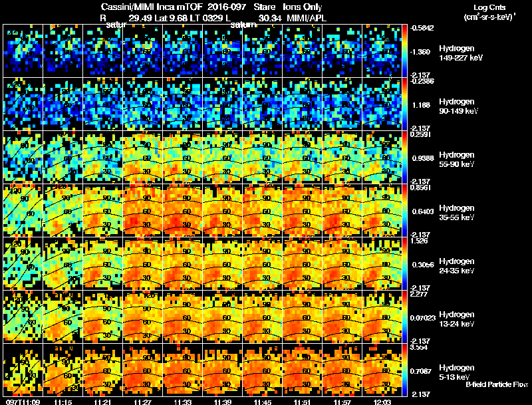Click the Hydrogen 149-227 keV panel at 11:09
The width and height of the screenshot is (532, 405).
(23, 51)
